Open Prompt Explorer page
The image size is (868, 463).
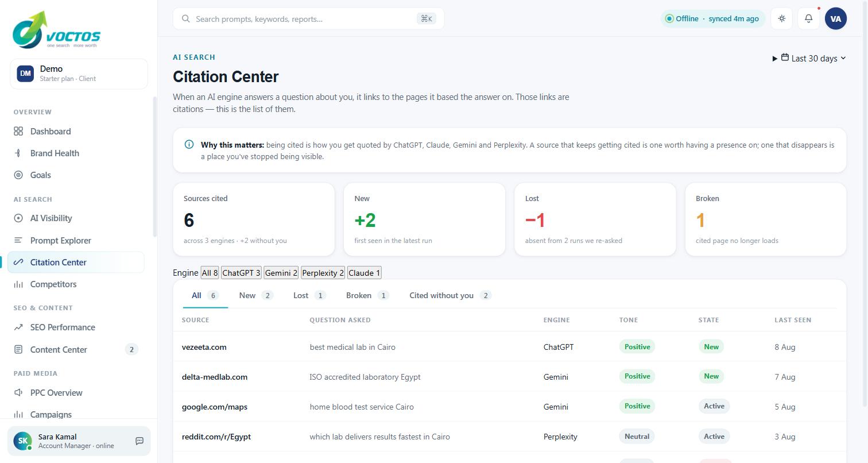point(76,241)
